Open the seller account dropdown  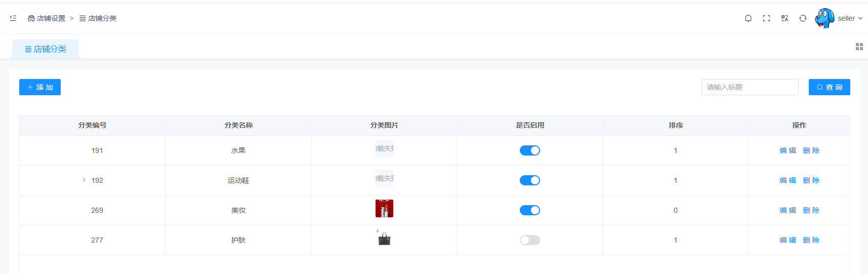pyautogui.click(x=850, y=18)
